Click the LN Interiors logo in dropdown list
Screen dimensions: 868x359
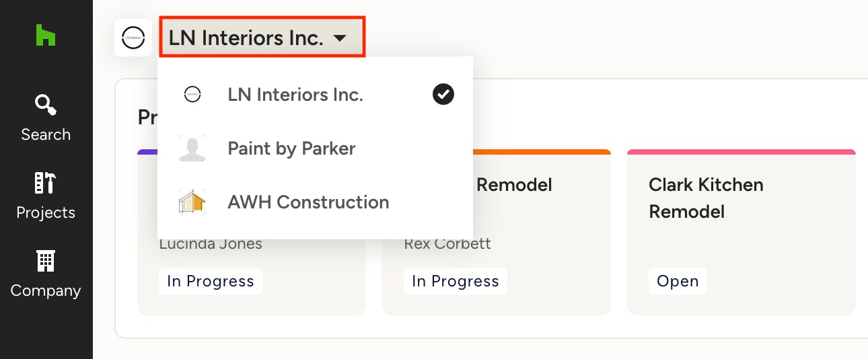(192, 95)
